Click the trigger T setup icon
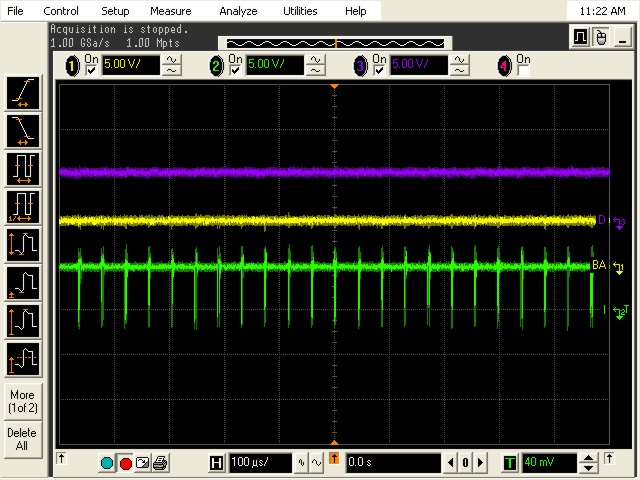640x480 pixels. pos(510,463)
